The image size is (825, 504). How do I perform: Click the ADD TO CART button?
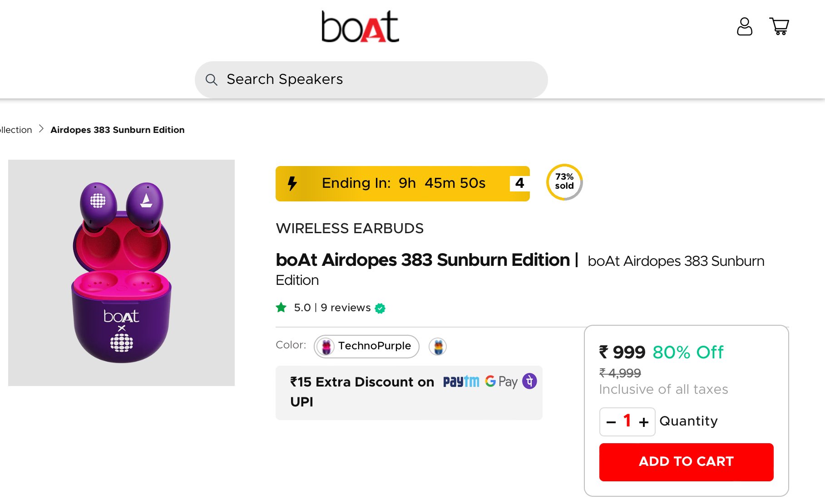coord(686,462)
